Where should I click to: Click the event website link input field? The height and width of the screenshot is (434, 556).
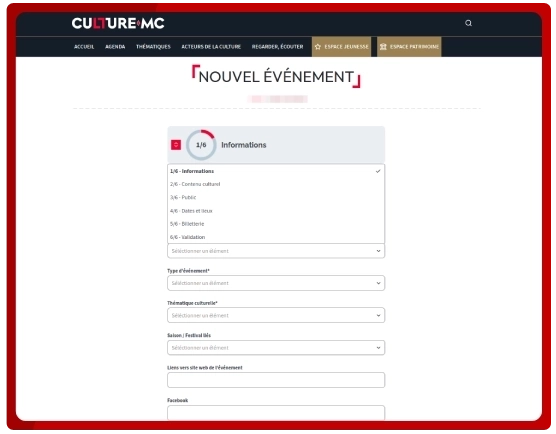coord(276,380)
